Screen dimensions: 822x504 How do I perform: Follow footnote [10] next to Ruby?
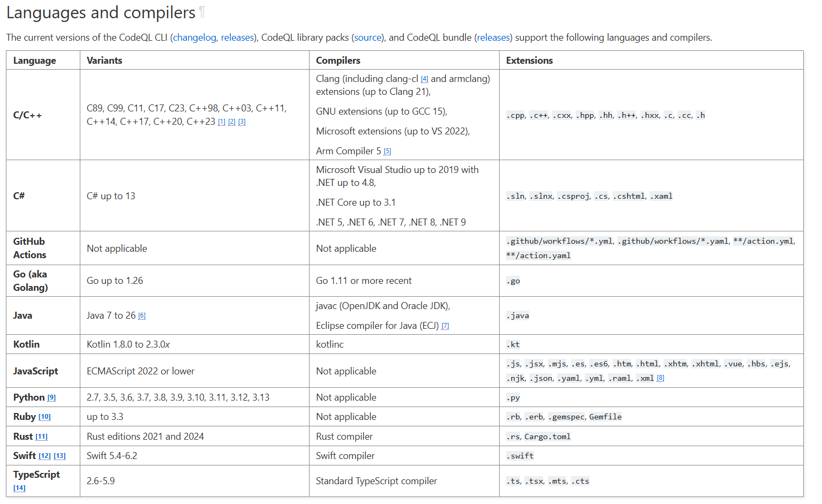click(x=44, y=417)
